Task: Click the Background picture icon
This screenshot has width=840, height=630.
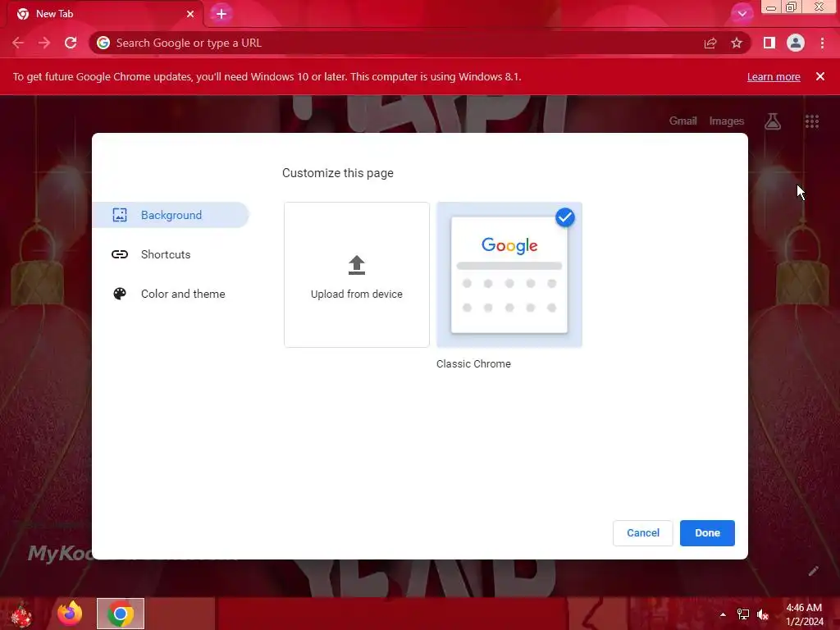Action: pyautogui.click(x=120, y=215)
